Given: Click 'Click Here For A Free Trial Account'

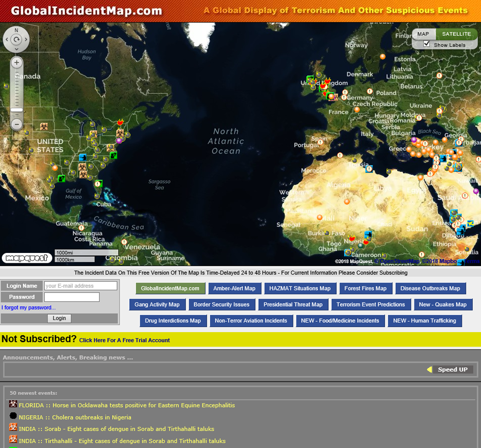Looking at the screenshot, I should [124, 340].
